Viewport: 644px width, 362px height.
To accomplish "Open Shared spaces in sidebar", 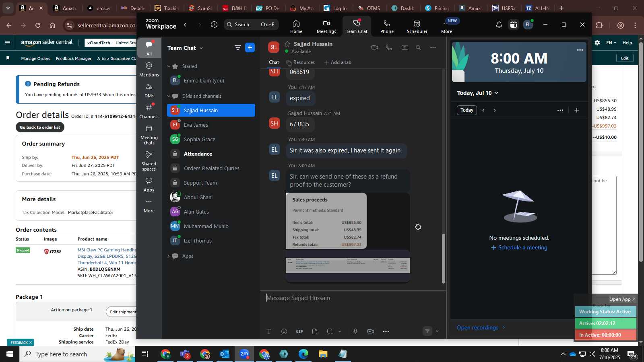I will [149, 161].
